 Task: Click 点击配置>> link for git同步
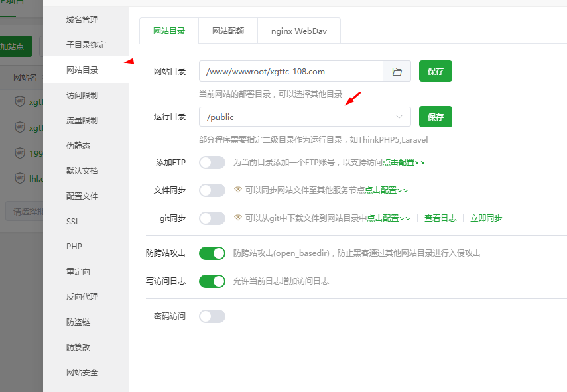389,218
